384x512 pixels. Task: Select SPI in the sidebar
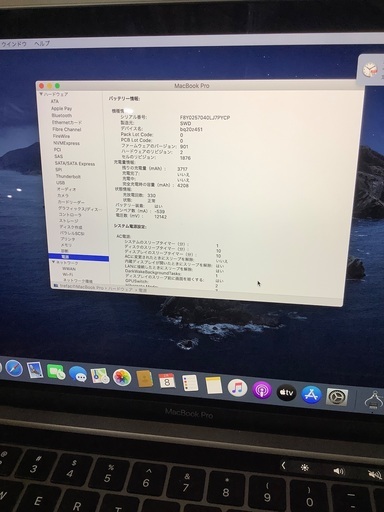(58, 170)
